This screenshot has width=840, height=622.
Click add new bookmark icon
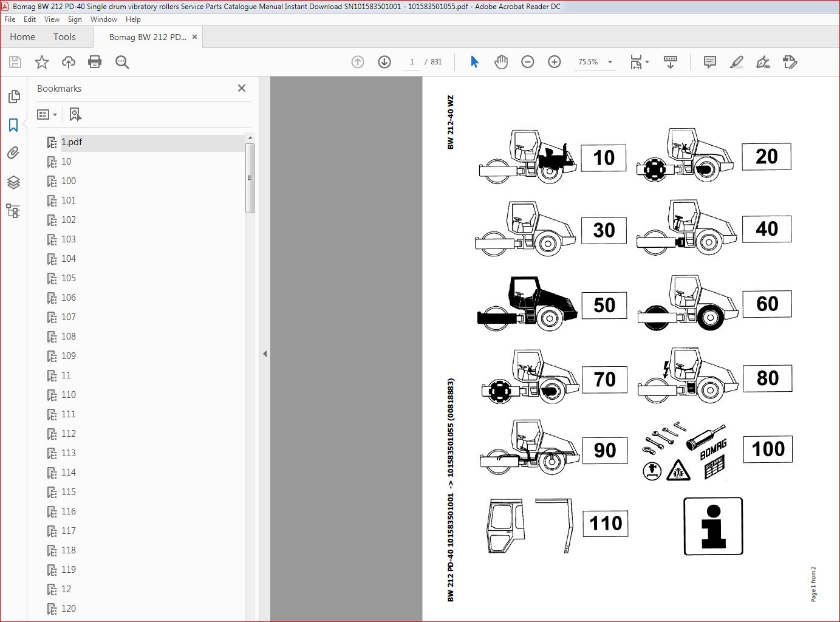pyautogui.click(x=75, y=114)
